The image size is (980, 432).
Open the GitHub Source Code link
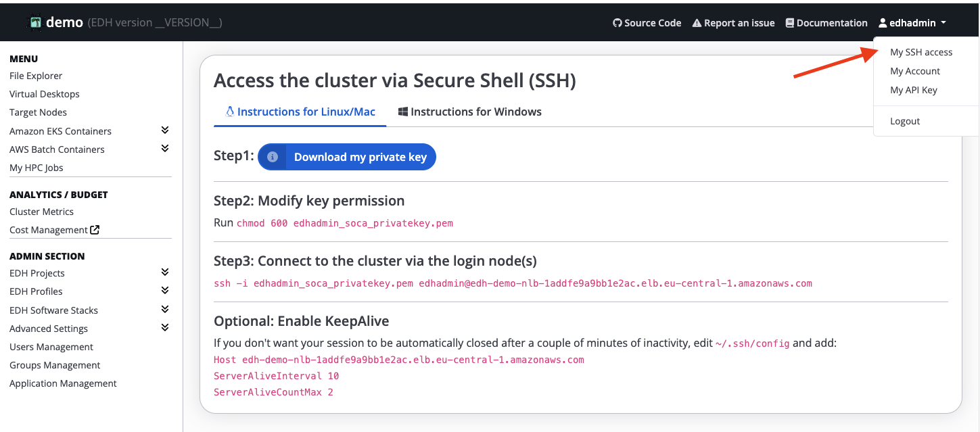(647, 23)
